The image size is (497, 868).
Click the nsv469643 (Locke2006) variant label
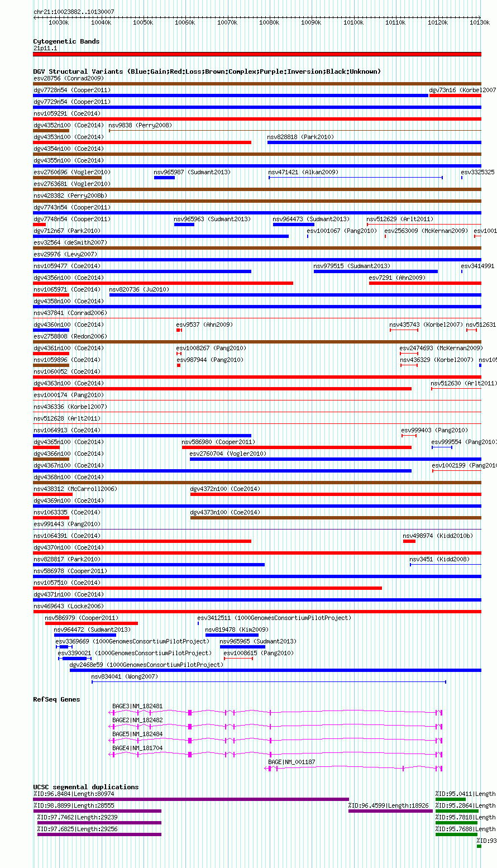tap(69, 607)
